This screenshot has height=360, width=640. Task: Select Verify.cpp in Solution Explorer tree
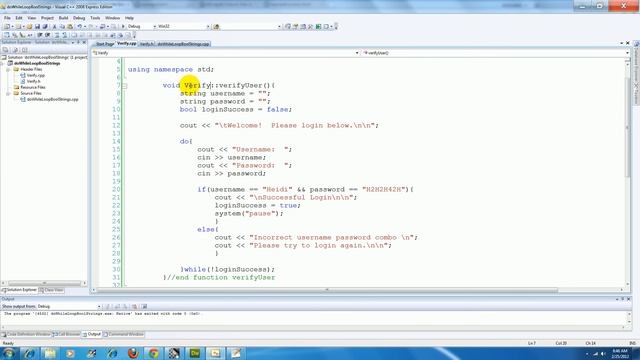33,76
